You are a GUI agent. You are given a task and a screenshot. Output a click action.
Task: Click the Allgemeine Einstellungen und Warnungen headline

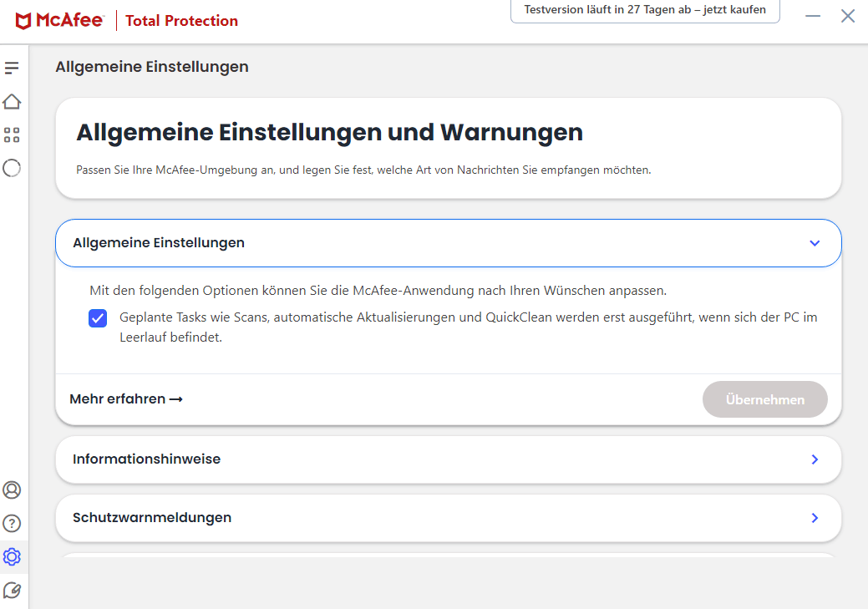(x=329, y=132)
